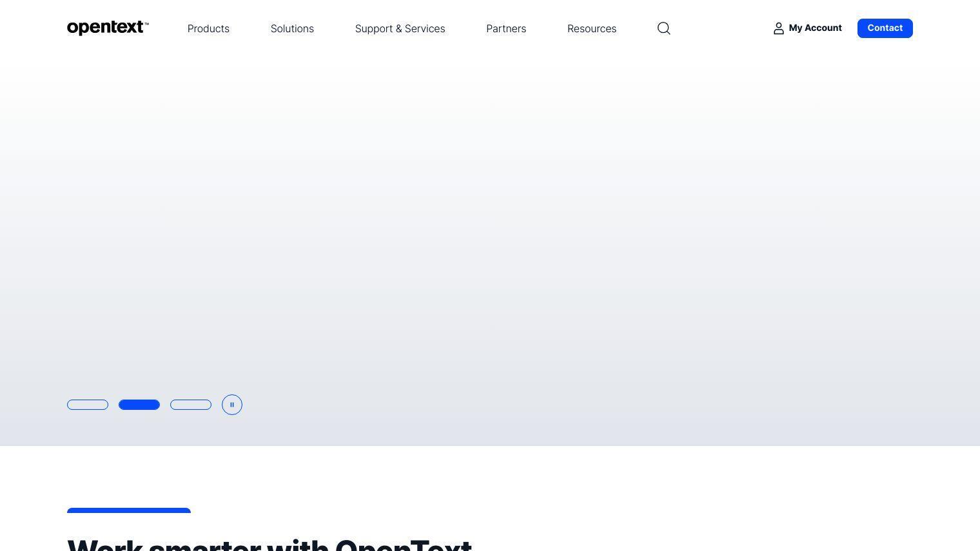Go to My Account link
This screenshot has width=980, height=551.
807,28
